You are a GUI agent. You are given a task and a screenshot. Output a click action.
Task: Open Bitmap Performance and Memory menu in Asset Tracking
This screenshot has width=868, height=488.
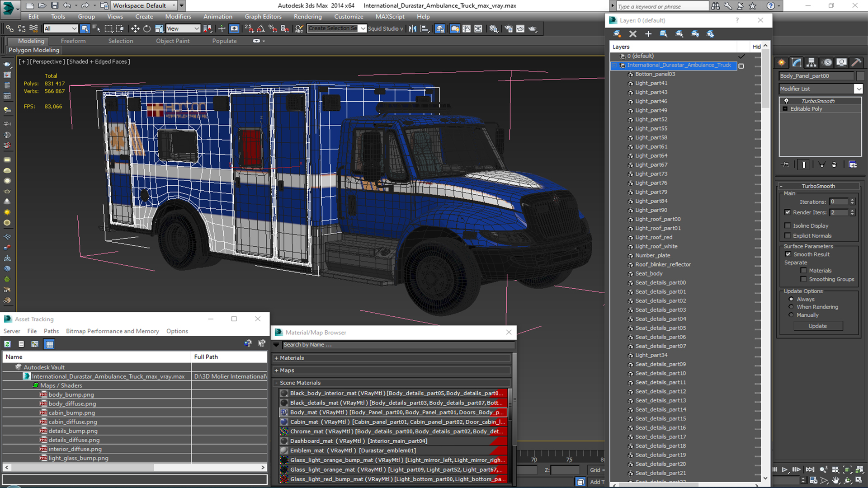pyautogui.click(x=113, y=331)
